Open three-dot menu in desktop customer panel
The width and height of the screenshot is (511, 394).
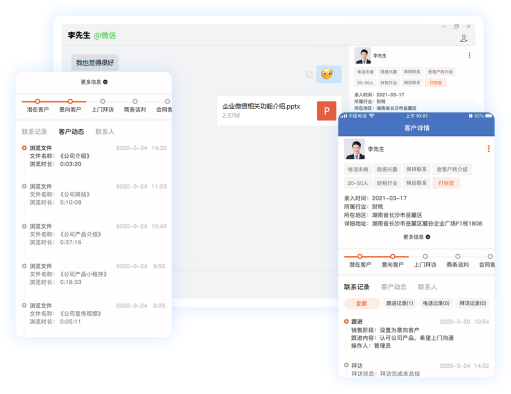(x=469, y=55)
